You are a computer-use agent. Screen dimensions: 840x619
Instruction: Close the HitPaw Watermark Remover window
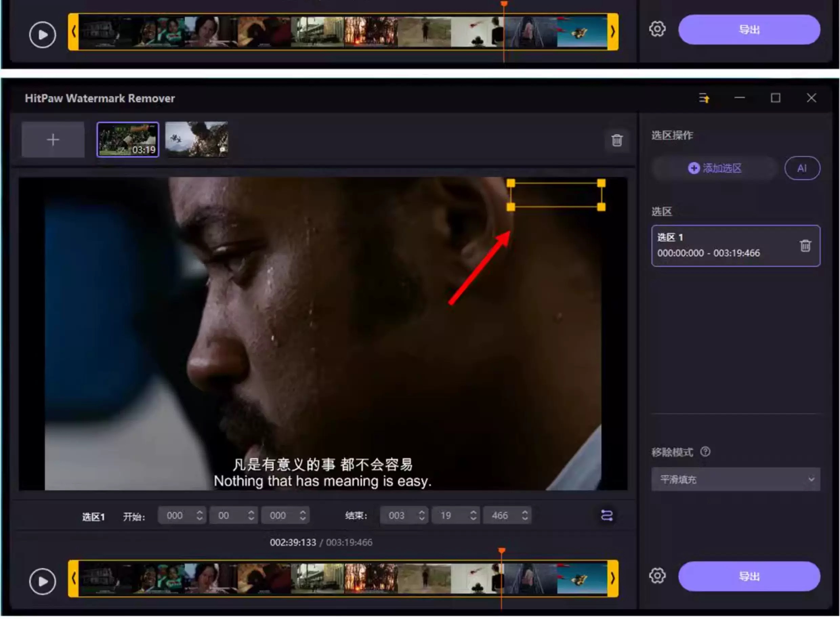tap(812, 98)
